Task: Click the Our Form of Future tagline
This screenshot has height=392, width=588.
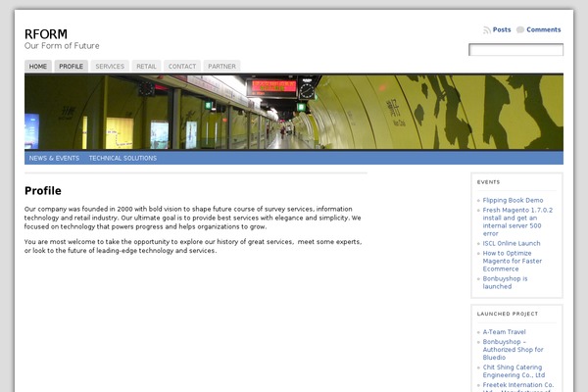Action: pos(62,46)
